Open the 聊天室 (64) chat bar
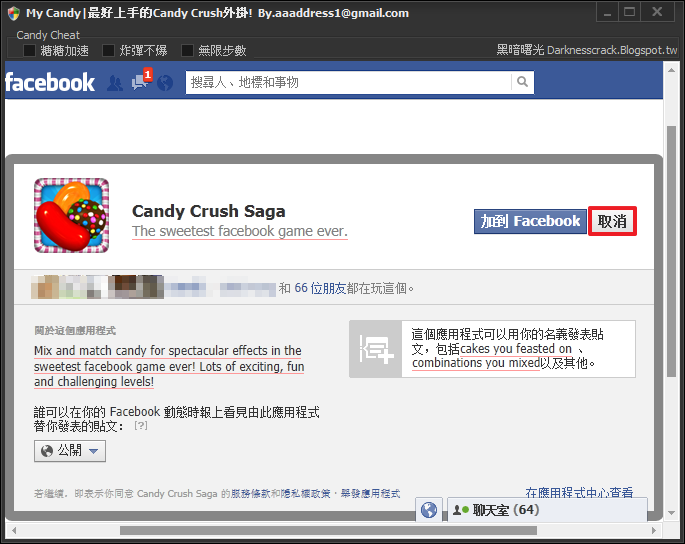Viewport: 685px width, 544px height. tap(547, 510)
